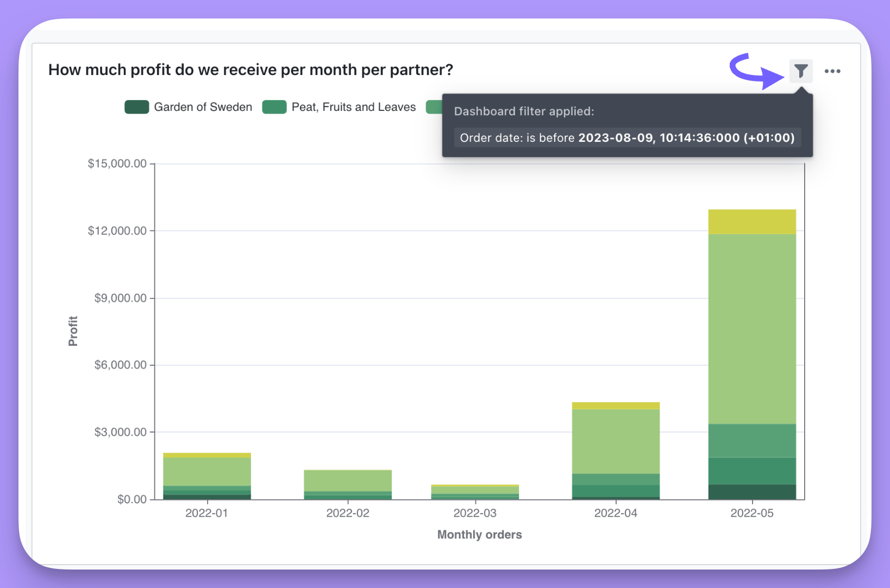This screenshot has width=890, height=588.
Task: Click the 2022-04 x-axis label
Action: (x=616, y=514)
